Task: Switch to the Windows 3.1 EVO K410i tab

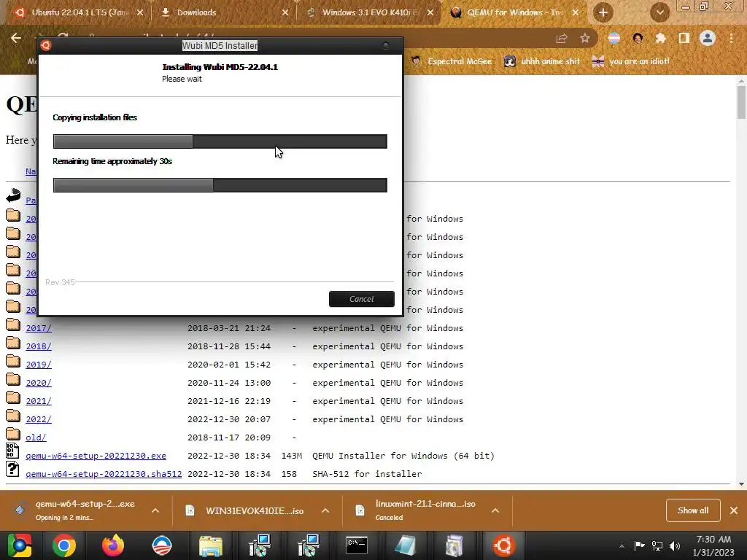Action: pyautogui.click(x=369, y=12)
